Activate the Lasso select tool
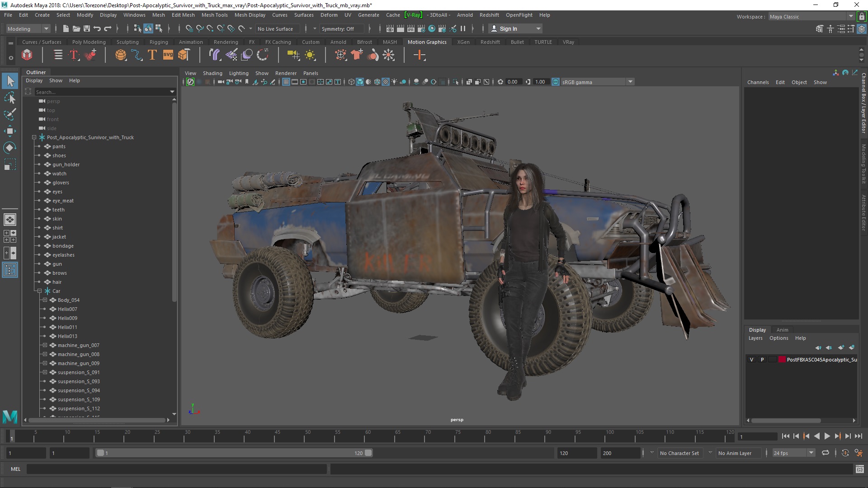This screenshot has width=868, height=488. [10, 98]
